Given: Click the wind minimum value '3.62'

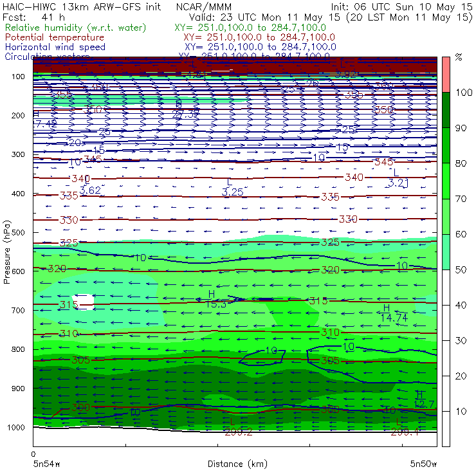Looking at the screenshot, I should click(x=90, y=190).
